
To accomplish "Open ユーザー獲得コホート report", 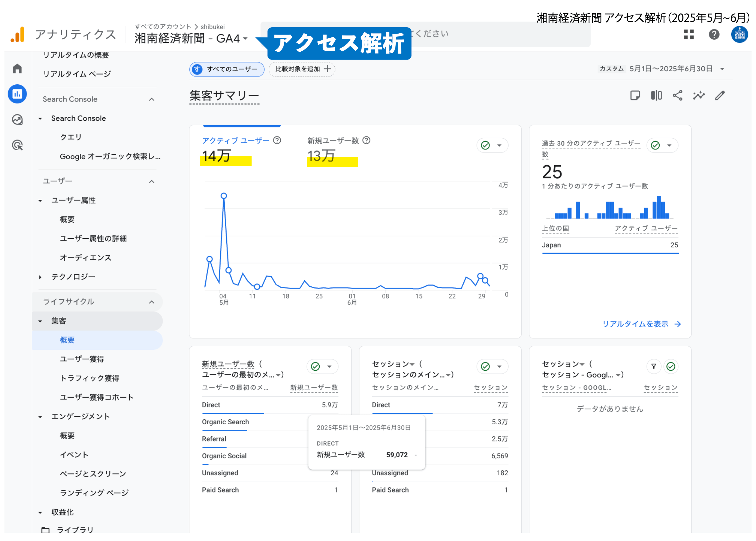I will (97, 397).
